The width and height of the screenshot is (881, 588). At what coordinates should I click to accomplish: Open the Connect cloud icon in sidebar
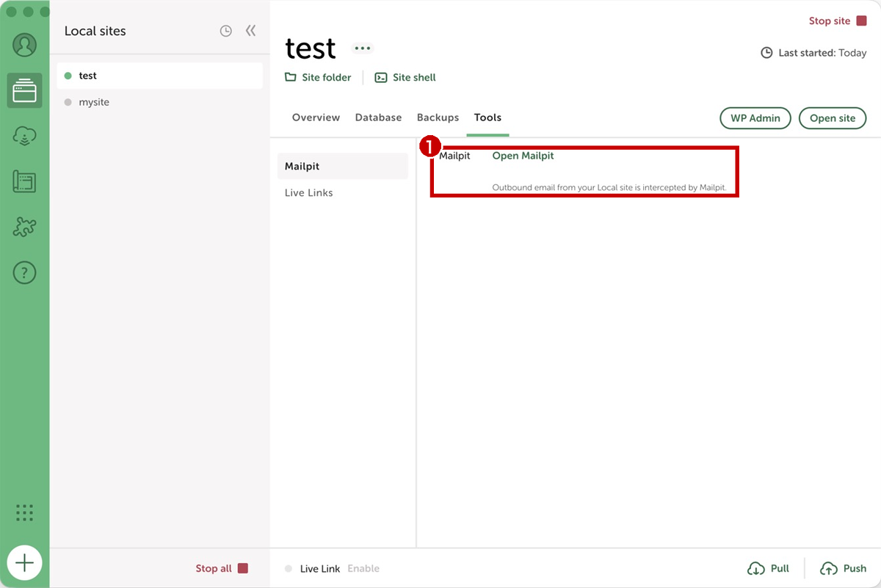(x=24, y=137)
